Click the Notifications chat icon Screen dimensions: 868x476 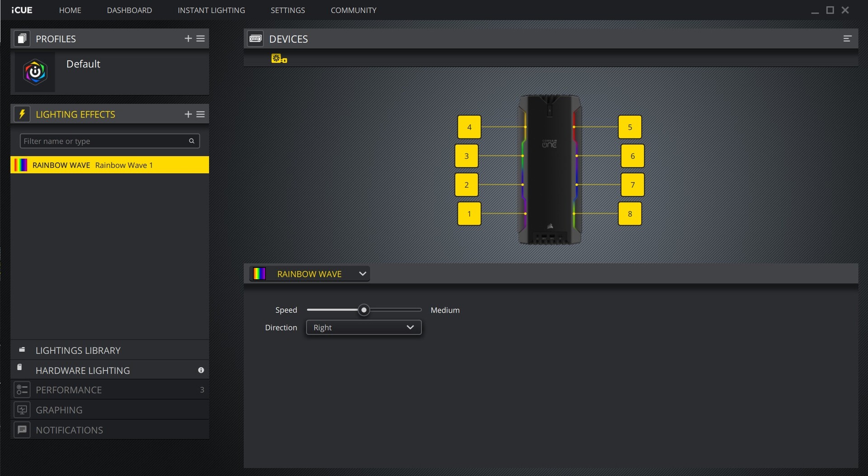point(22,430)
